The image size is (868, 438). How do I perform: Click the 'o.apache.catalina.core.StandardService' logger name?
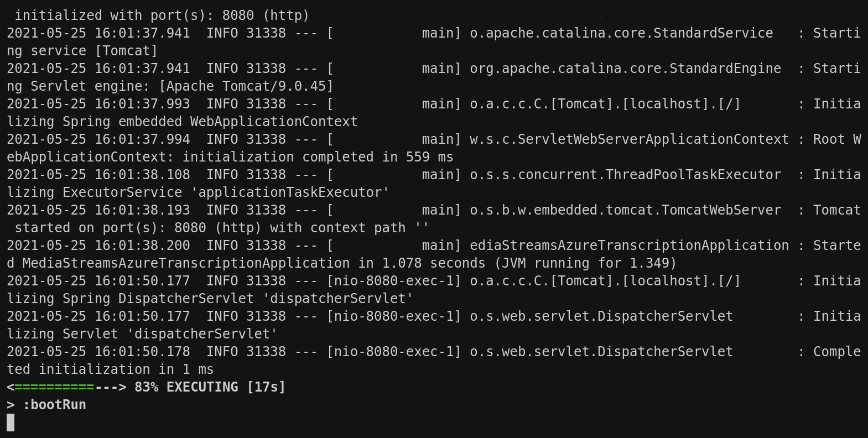(621, 33)
